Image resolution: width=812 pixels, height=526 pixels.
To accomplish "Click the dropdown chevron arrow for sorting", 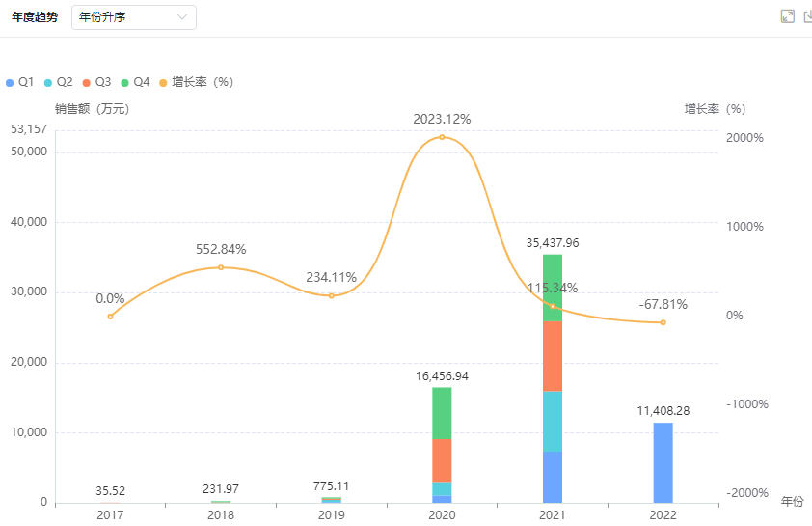I will click(x=182, y=17).
